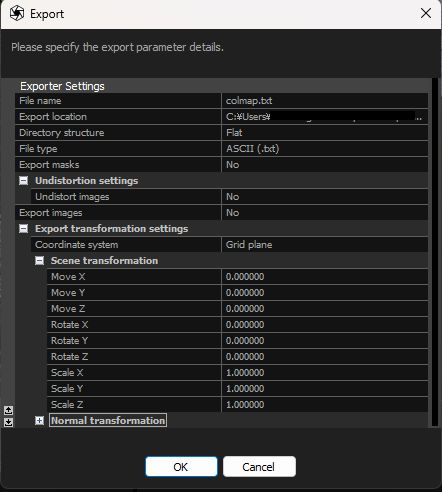
Task: Change the Export masks value
Action: [x=325, y=165]
